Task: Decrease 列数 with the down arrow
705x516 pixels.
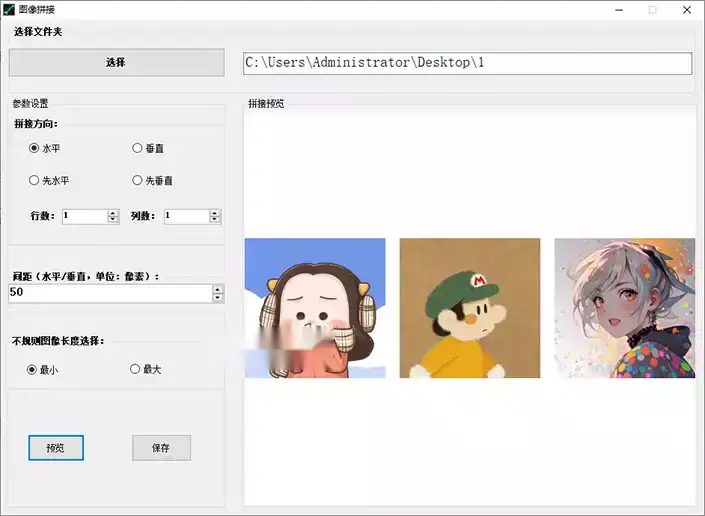Action: (x=215, y=219)
